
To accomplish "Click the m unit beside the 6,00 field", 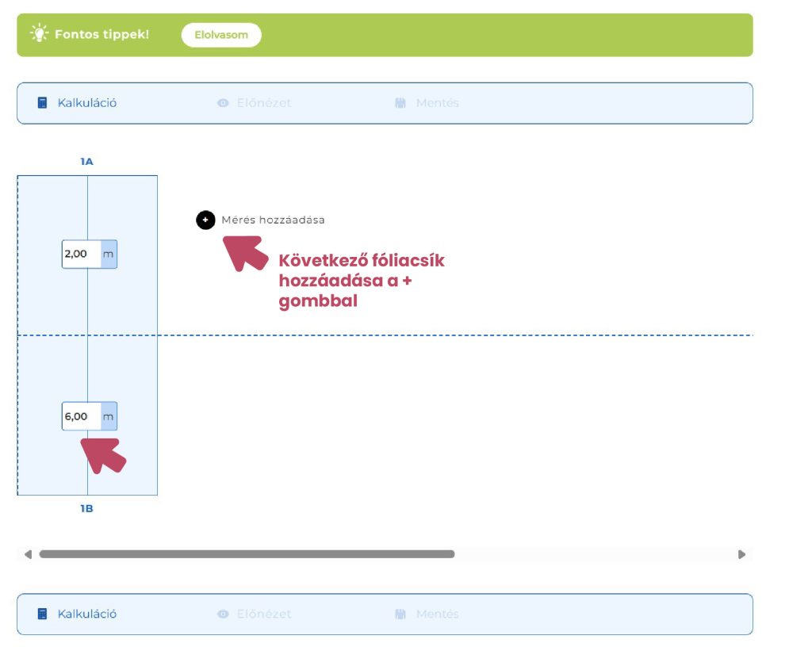I will click(x=109, y=416).
